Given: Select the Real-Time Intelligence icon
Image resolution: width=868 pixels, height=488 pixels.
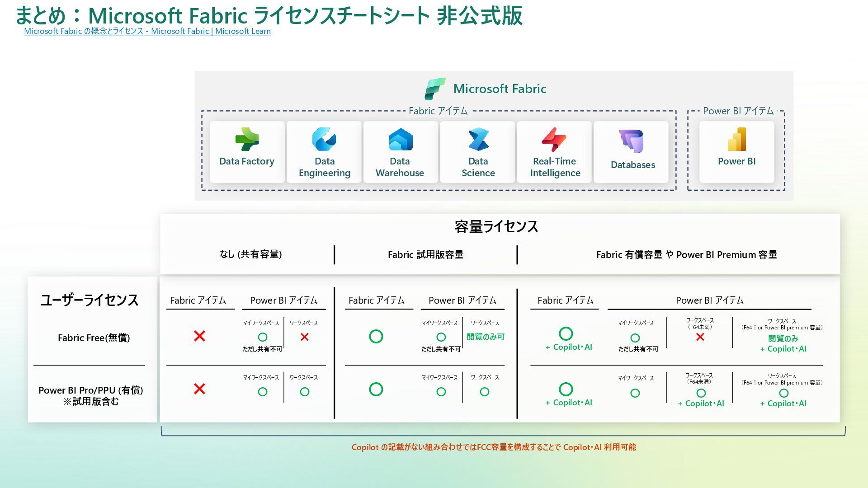Looking at the screenshot, I should click(554, 139).
